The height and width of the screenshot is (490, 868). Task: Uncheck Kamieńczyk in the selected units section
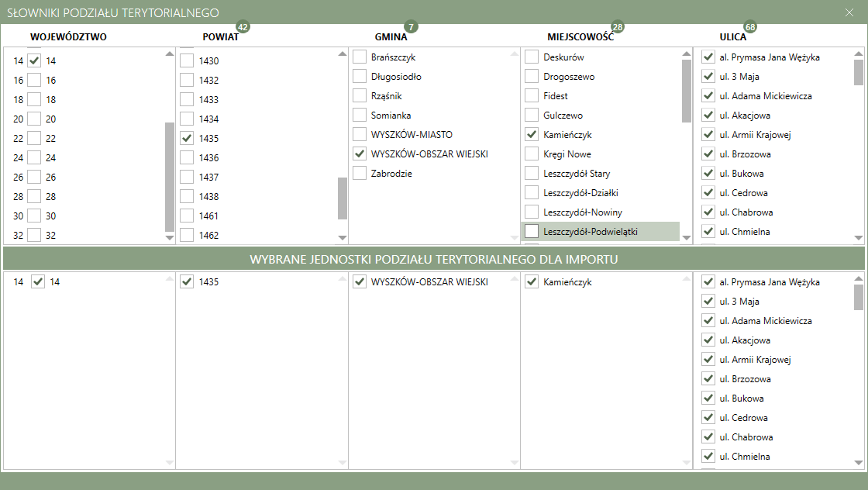[x=532, y=282]
